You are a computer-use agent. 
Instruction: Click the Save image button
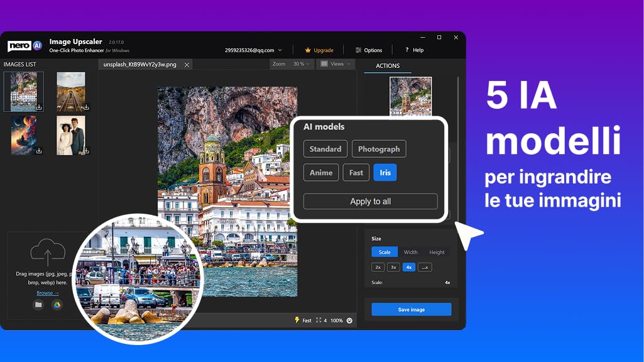click(x=411, y=309)
